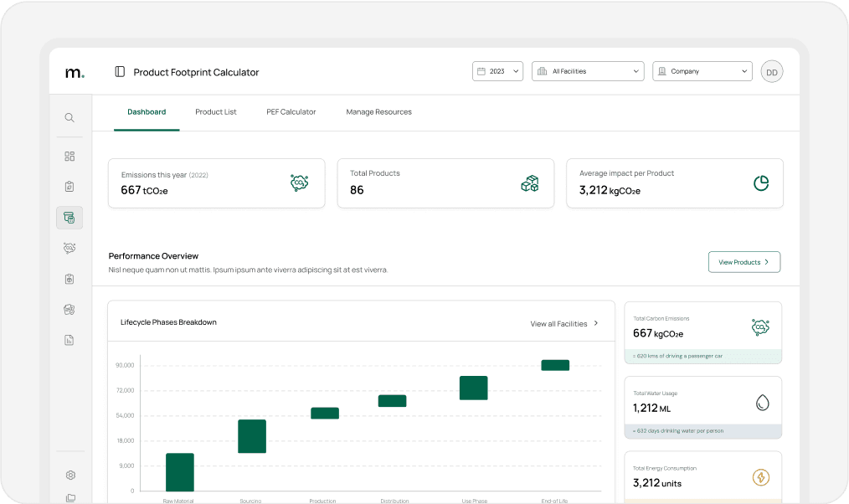Click the Performance Overview heading
This screenshot has height=504, width=849.
(153, 256)
